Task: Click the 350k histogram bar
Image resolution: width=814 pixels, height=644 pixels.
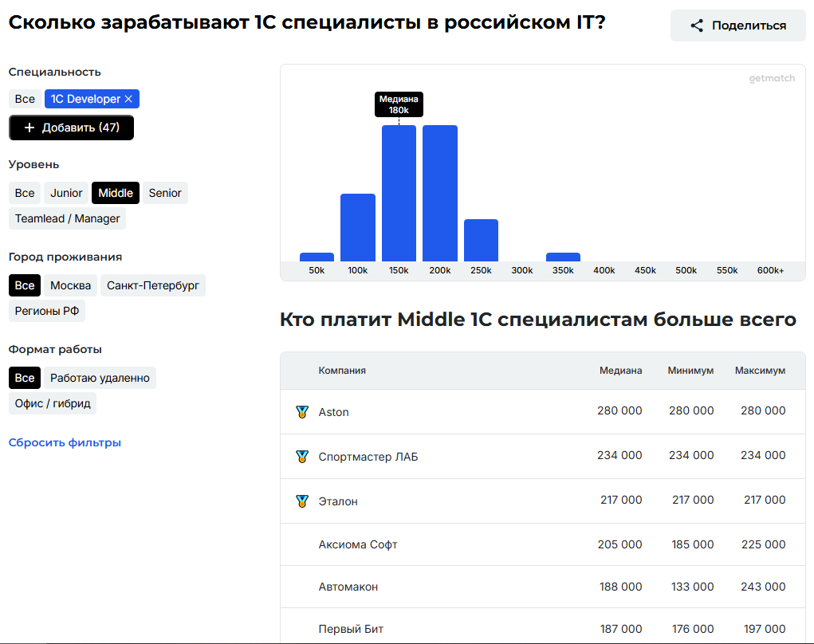Action: 563,257
